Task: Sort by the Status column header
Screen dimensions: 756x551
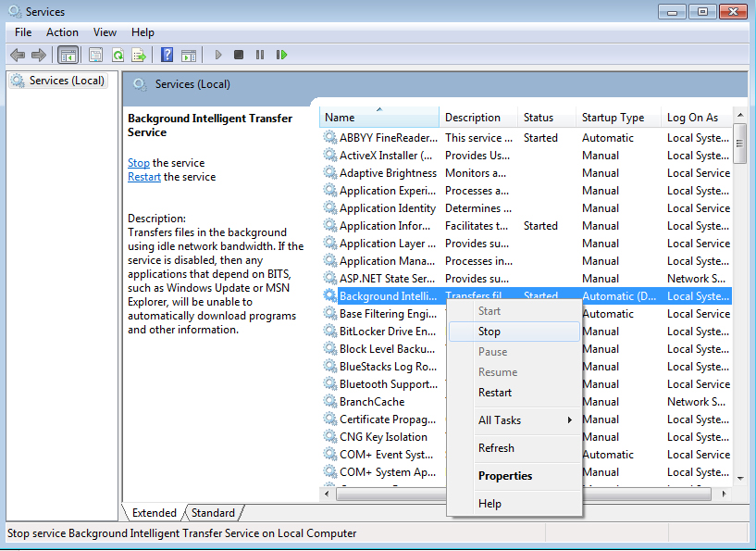Action: click(x=547, y=118)
